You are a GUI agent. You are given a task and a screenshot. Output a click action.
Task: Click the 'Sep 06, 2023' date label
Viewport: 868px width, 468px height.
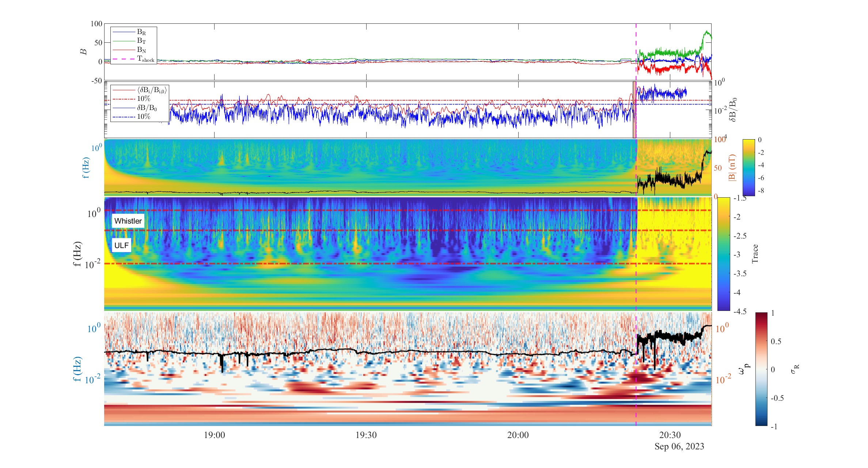tap(679, 446)
